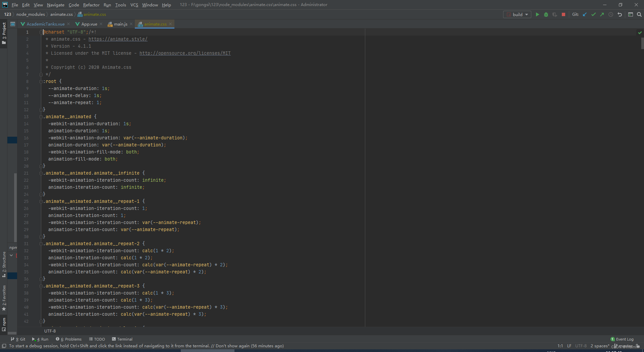
Task: Open the Code menu
Action: point(74,5)
